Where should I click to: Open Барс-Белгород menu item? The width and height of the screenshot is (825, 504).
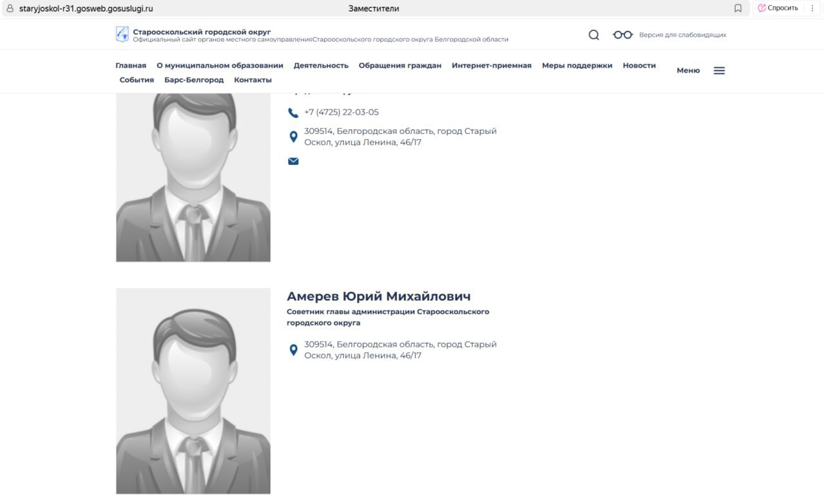point(194,80)
